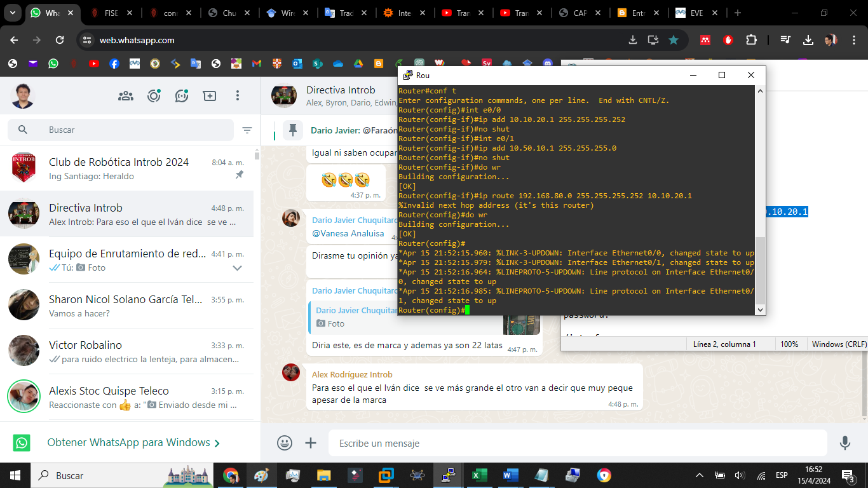
Task: Open Chrome tab search dropdown
Action: (13, 13)
